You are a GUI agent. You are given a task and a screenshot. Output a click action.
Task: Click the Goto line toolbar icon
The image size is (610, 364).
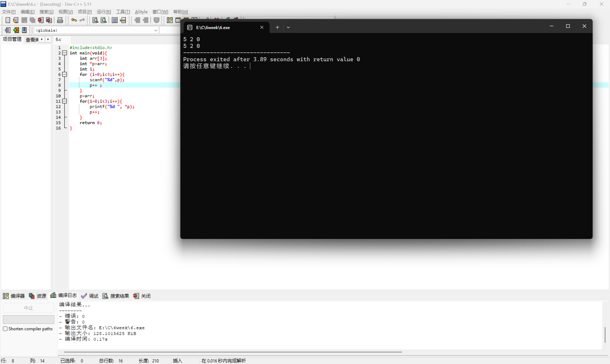point(123,20)
